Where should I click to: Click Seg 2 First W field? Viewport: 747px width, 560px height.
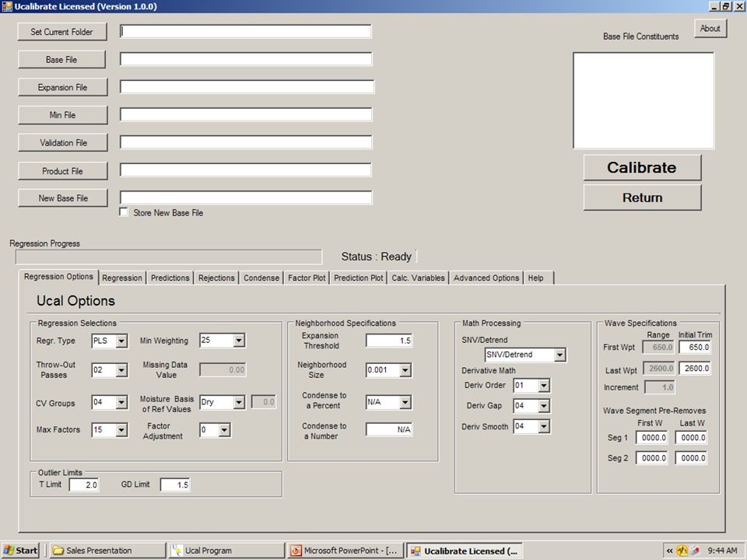click(x=652, y=458)
